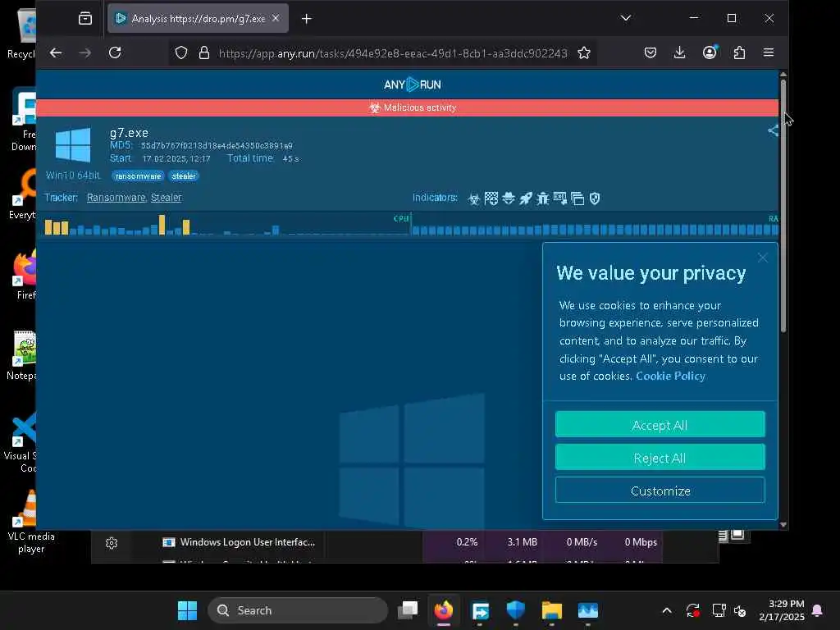840x630 pixels.
Task: Click the page vertical scrollbar thumb
Action: point(783,205)
